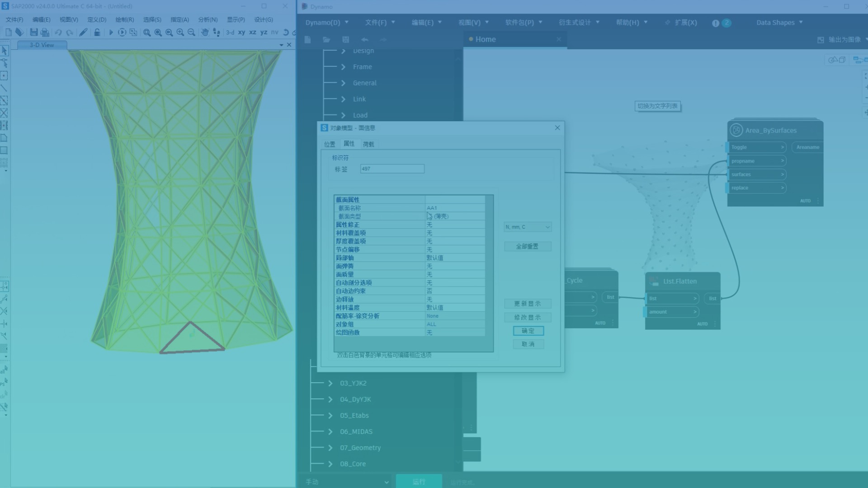Open the 分析(N) menu in SAP2000
Viewport: 868px width, 488px height.
coord(208,19)
